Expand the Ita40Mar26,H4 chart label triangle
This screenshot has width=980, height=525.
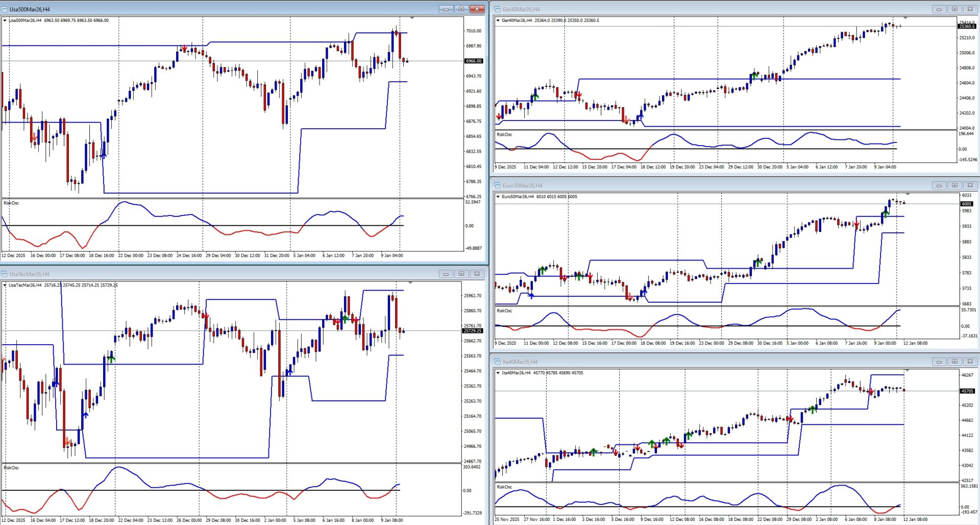pos(498,373)
